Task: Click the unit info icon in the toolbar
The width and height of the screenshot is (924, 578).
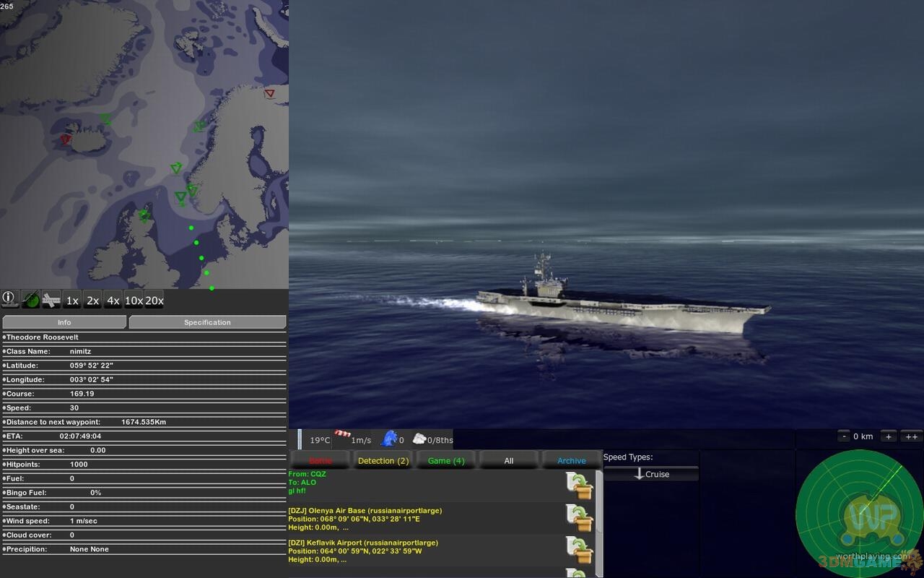Action: (9, 299)
